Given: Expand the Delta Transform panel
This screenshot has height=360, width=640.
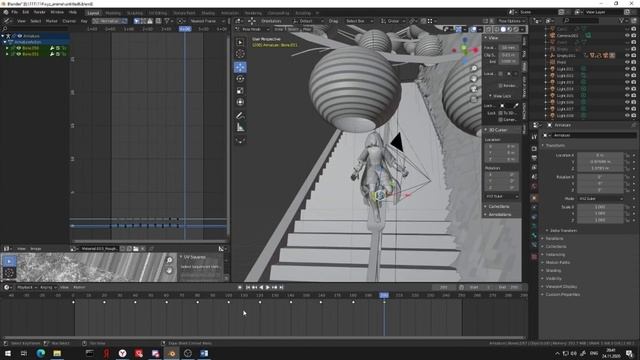Looking at the screenshot, I should [563, 231].
